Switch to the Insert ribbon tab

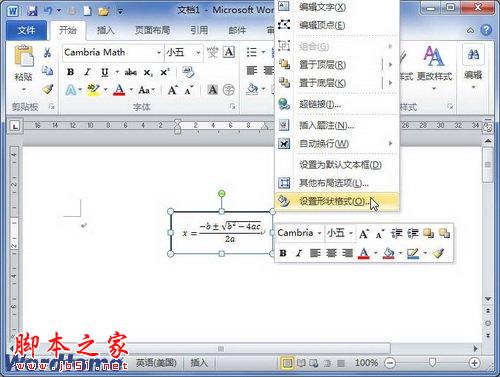pyautogui.click(x=105, y=30)
